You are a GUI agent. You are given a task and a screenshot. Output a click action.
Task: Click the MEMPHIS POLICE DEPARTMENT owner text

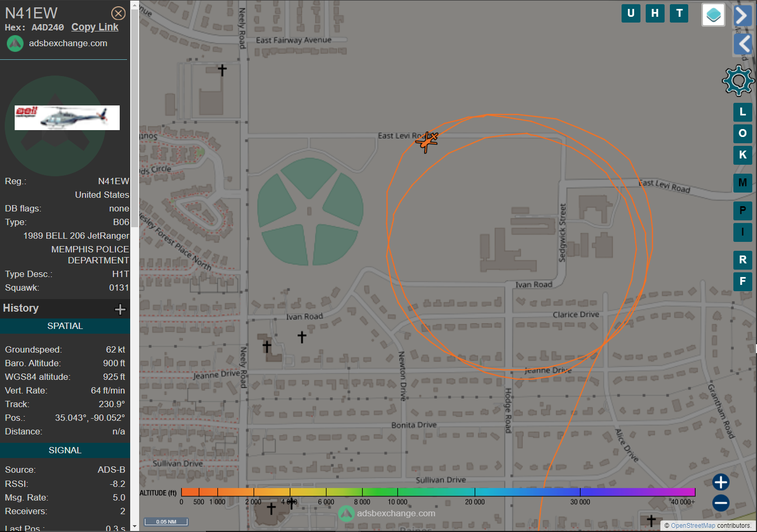90,255
